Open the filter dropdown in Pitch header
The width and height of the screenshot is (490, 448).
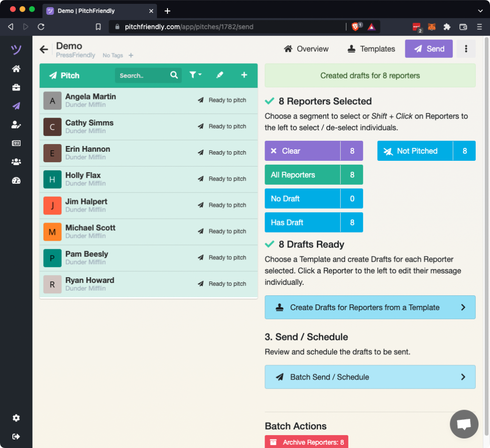tap(195, 75)
